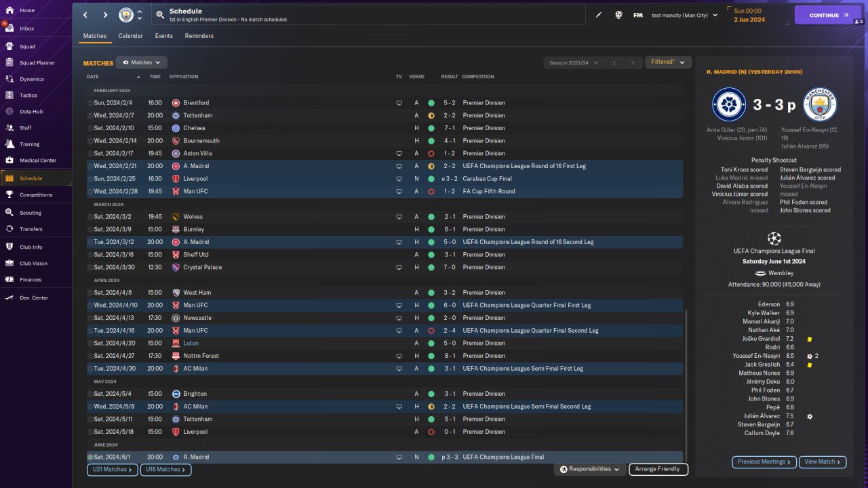868x488 pixels.
Task: Sort by the Result column header
Action: (x=450, y=77)
